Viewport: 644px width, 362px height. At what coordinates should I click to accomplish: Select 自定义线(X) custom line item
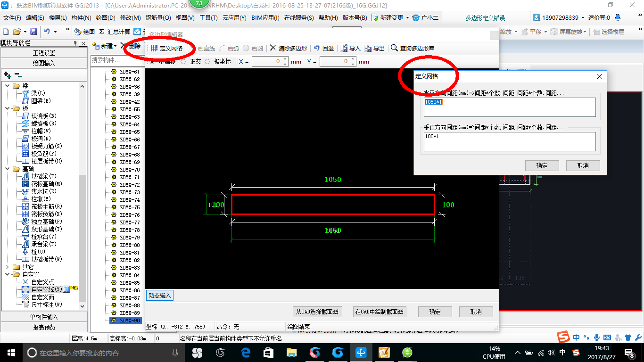pyautogui.click(x=47, y=289)
